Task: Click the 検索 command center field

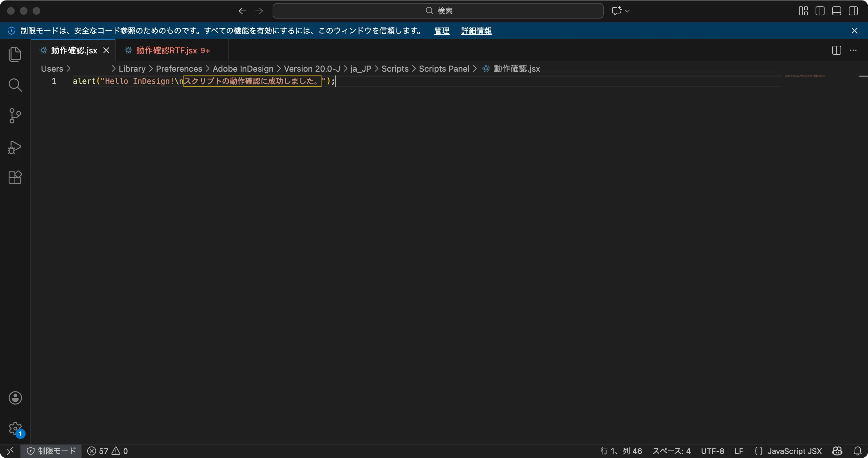Action: 438,11
